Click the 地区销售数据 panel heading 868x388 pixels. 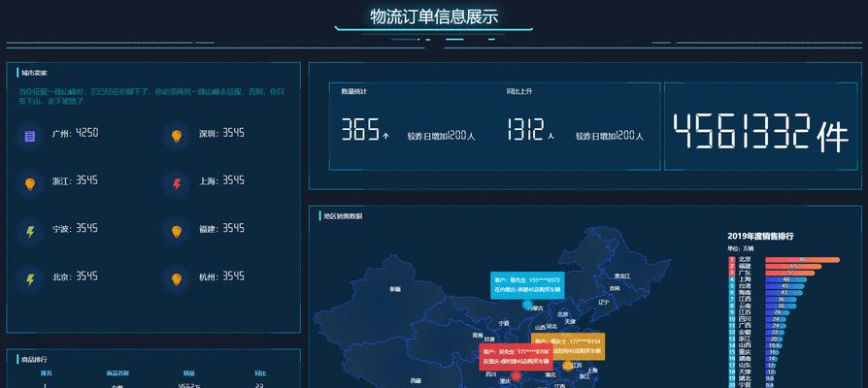(x=343, y=216)
